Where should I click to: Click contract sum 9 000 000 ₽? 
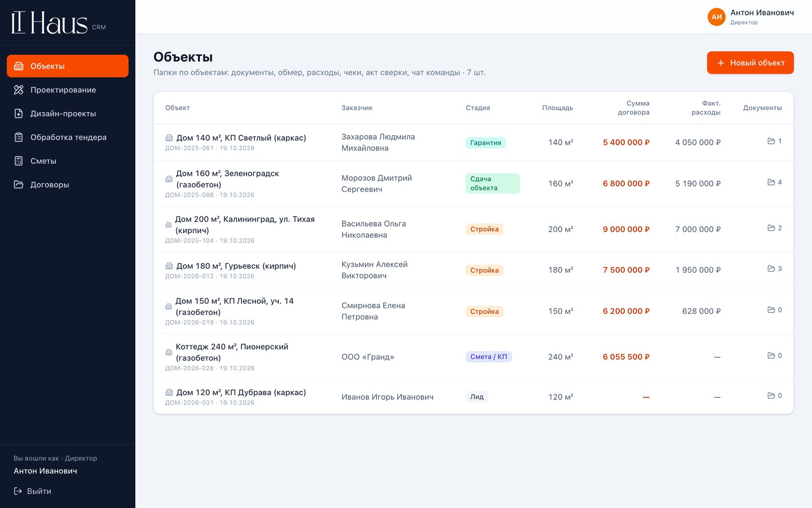point(626,229)
